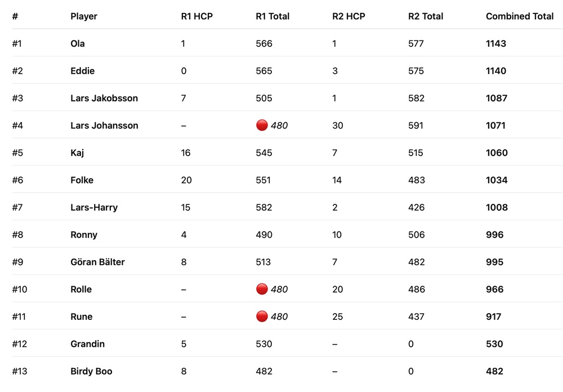The image size is (563, 392).
Task: Click Folke's R2 total 483
Action: 416,180
